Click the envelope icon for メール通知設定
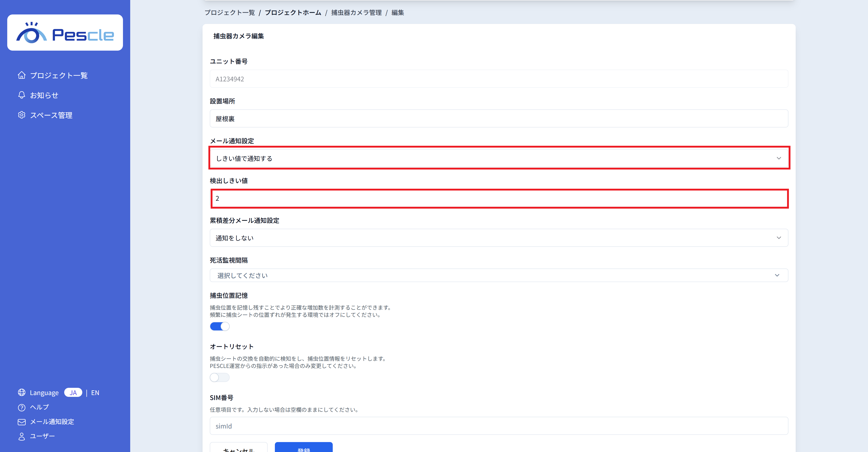This screenshot has width=868, height=452. (x=21, y=422)
